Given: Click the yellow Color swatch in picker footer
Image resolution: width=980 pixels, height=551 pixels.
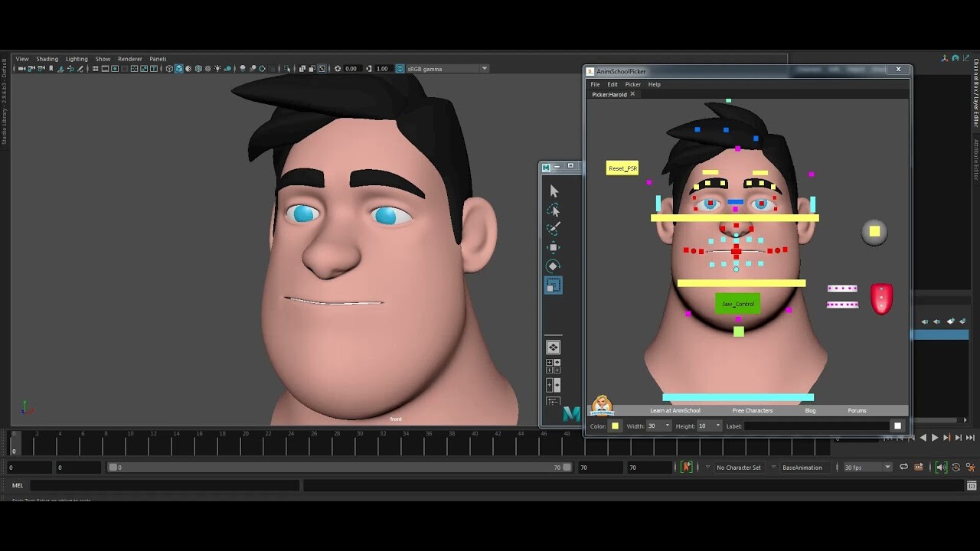Looking at the screenshot, I should tap(616, 425).
